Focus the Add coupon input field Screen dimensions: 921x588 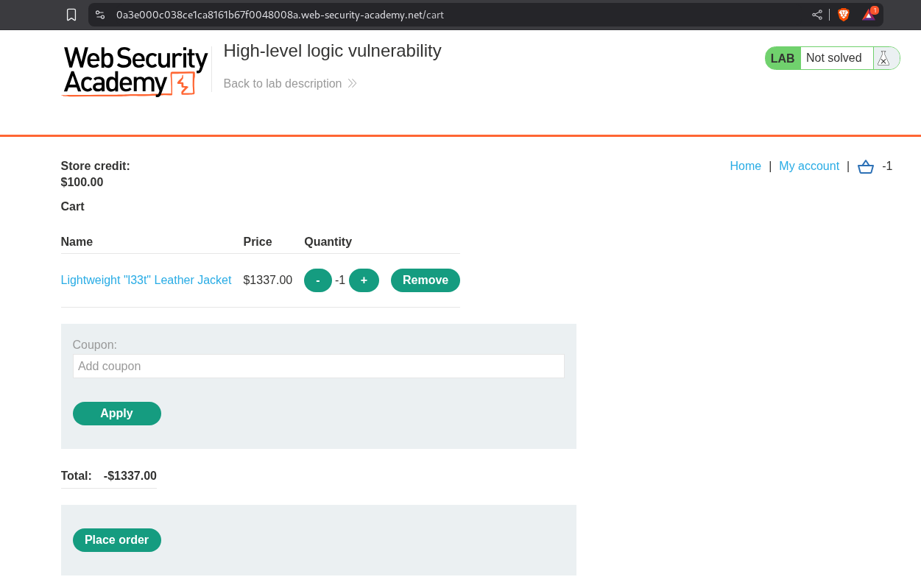point(318,366)
